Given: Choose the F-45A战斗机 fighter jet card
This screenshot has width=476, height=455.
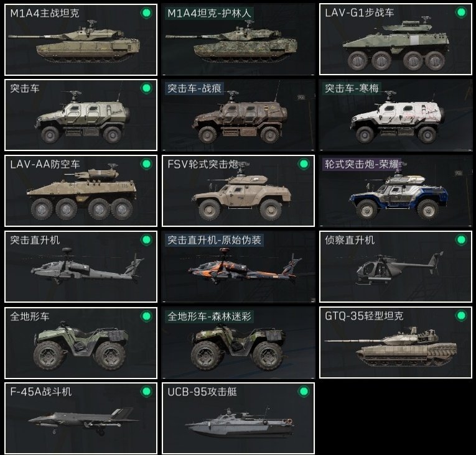Looking at the screenshot, I should (81, 418).
